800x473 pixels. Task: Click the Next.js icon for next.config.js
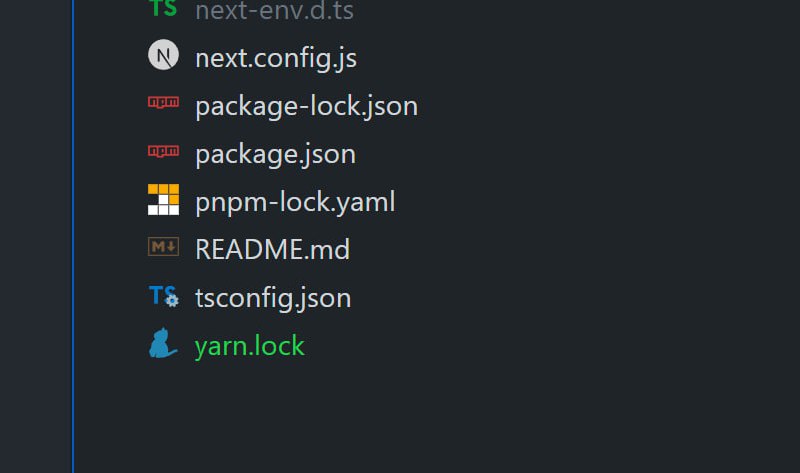pos(163,57)
